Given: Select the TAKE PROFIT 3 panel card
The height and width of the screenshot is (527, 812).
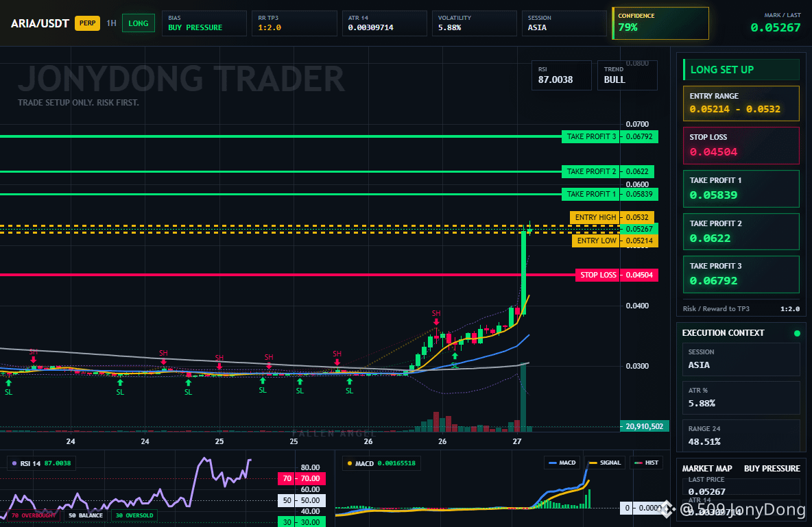Looking at the screenshot, I should 741,274.
